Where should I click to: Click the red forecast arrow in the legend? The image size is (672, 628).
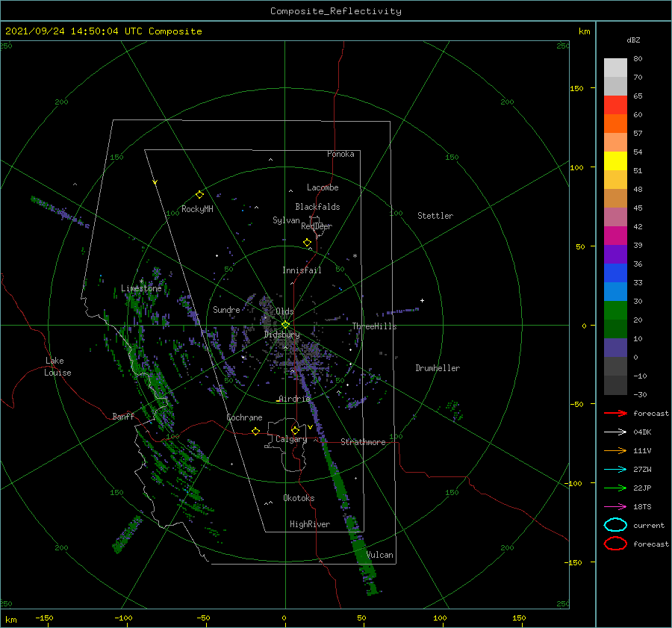615,413
